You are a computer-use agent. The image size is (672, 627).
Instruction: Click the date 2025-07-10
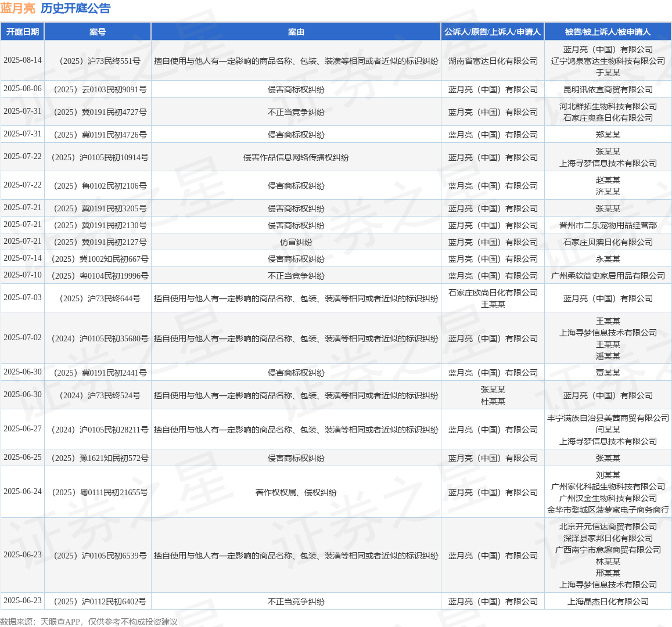tap(23, 275)
